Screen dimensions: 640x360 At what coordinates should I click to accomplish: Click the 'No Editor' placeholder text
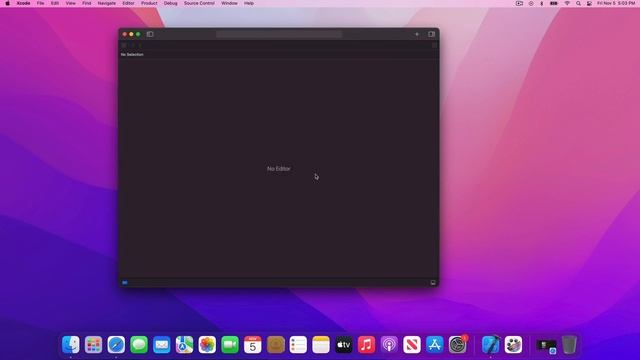[279, 169]
